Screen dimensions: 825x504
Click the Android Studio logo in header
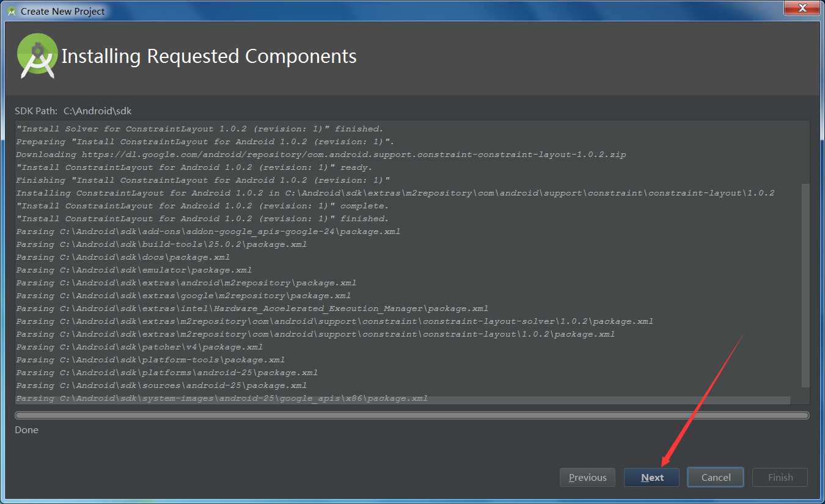(x=38, y=56)
